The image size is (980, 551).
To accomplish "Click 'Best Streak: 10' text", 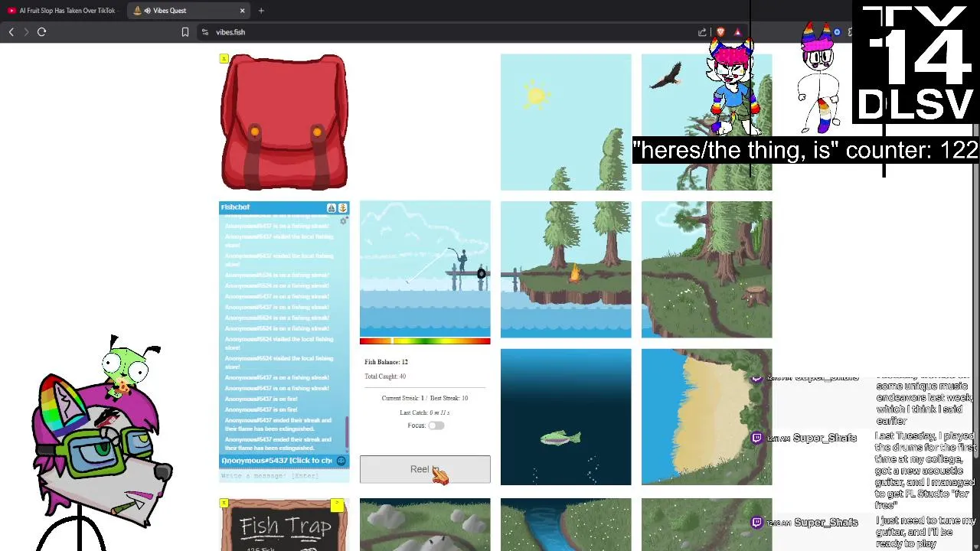I will tap(449, 398).
